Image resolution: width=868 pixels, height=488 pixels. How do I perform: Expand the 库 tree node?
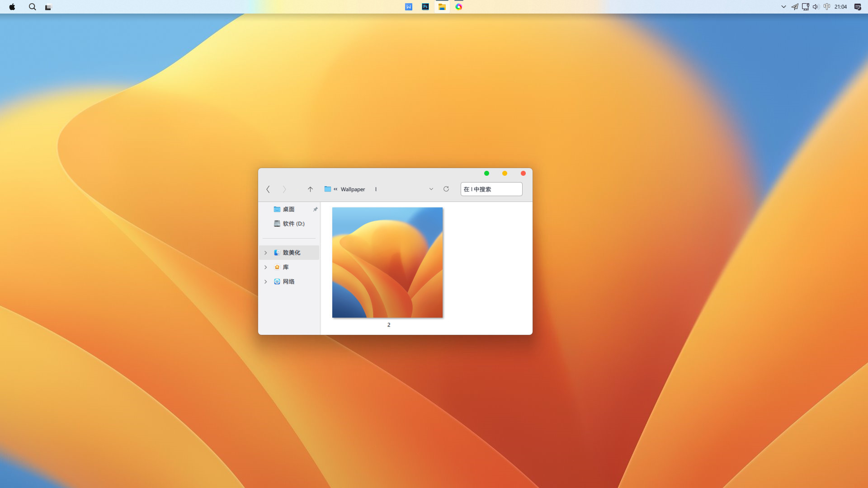(x=266, y=267)
